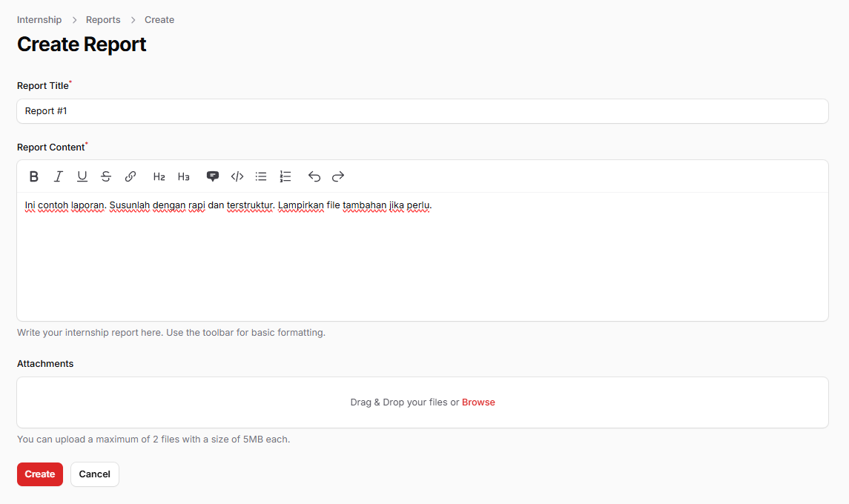This screenshot has width=849, height=504.
Task: Set heading level H2
Action: pyautogui.click(x=159, y=176)
